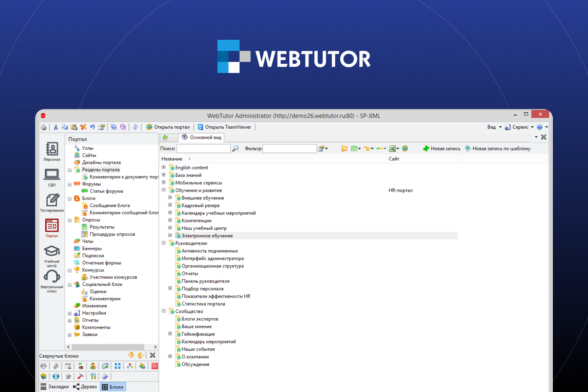Click the printer icon in the toolbar
The height and width of the screenshot is (392, 588).
click(x=44, y=127)
